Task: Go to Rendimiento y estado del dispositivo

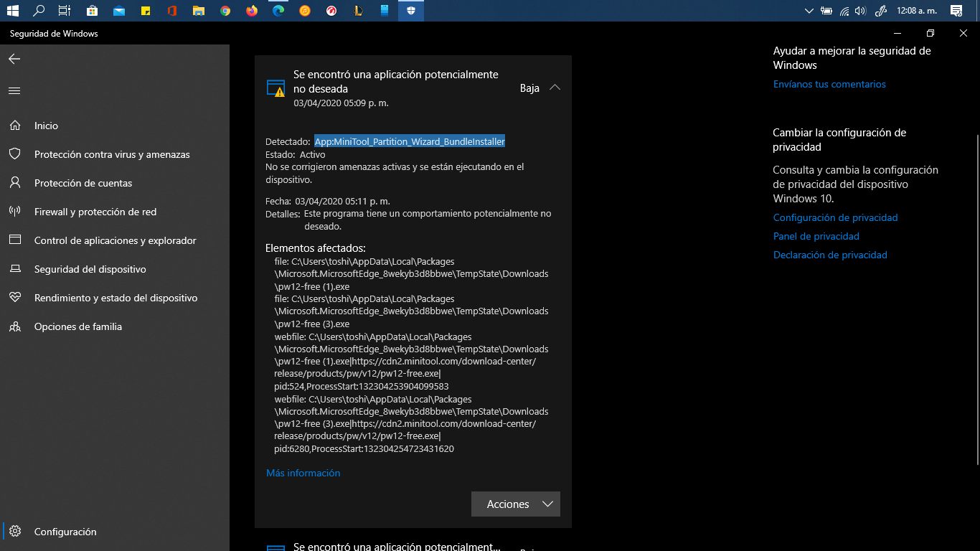Action: pos(115,298)
